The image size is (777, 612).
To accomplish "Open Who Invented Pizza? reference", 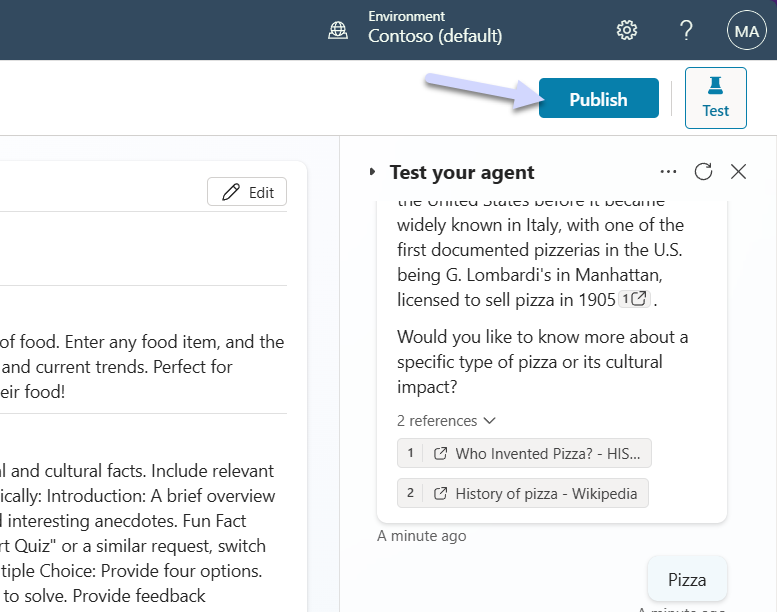I will pyautogui.click(x=524, y=453).
